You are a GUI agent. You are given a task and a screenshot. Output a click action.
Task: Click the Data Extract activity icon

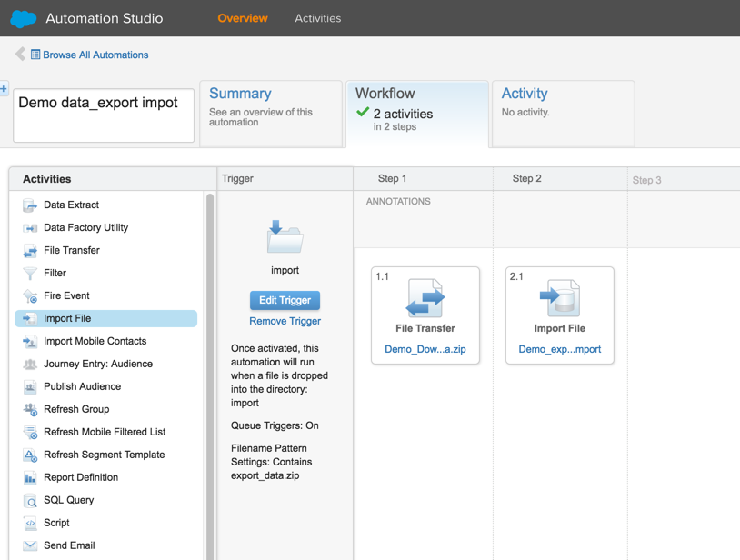pyautogui.click(x=30, y=205)
